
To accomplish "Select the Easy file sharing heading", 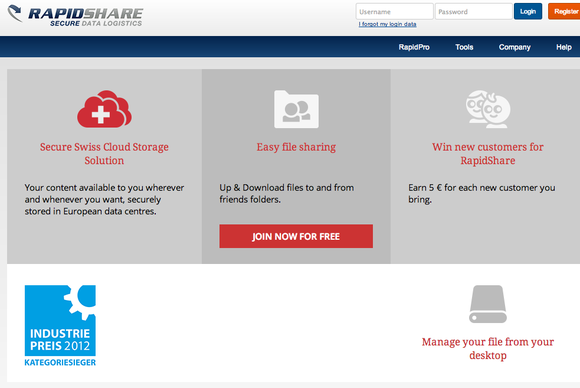I will [296, 147].
